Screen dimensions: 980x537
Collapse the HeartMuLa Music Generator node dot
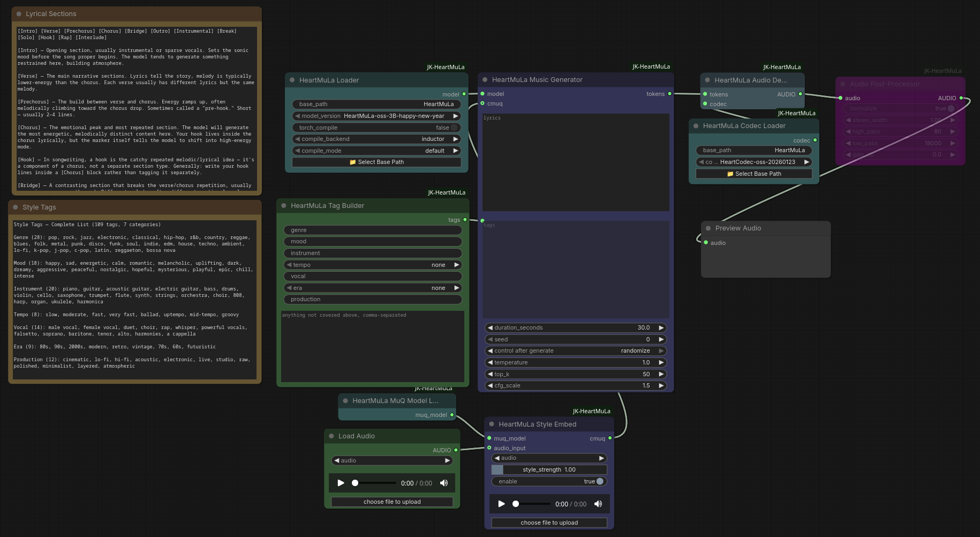tap(485, 80)
